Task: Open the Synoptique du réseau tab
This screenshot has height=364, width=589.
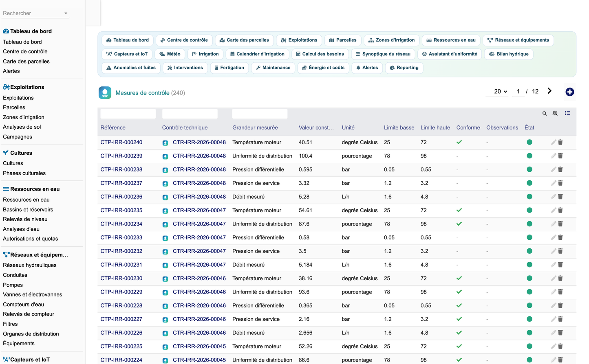Action: (x=383, y=54)
